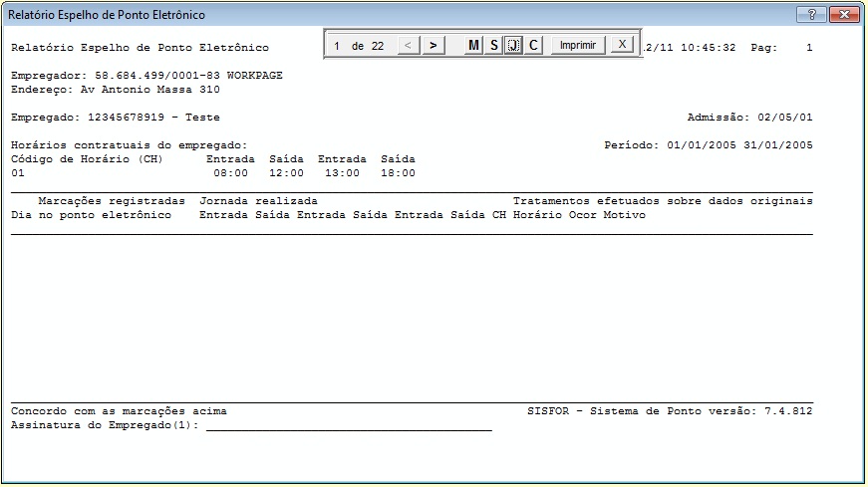Toggle the J button in the toolbar

513,46
